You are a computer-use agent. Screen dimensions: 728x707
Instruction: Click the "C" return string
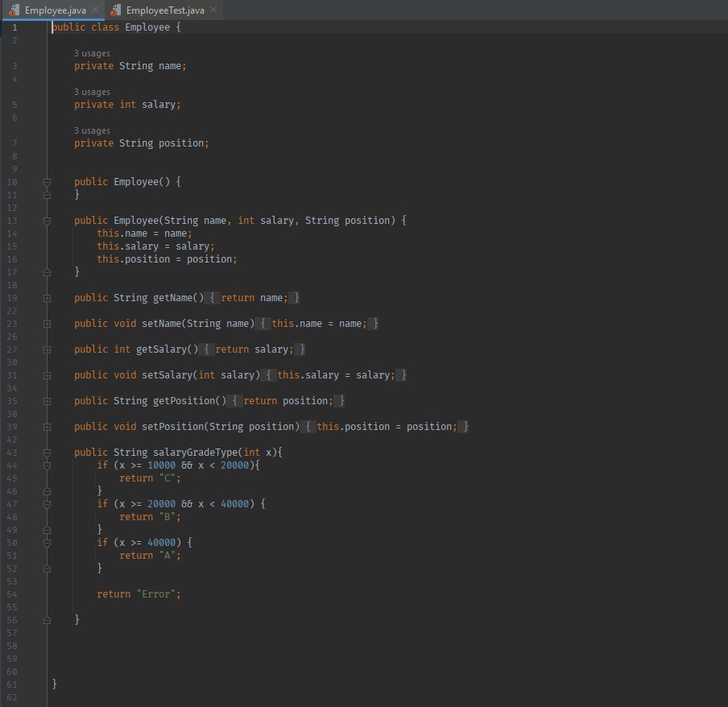coord(168,478)
